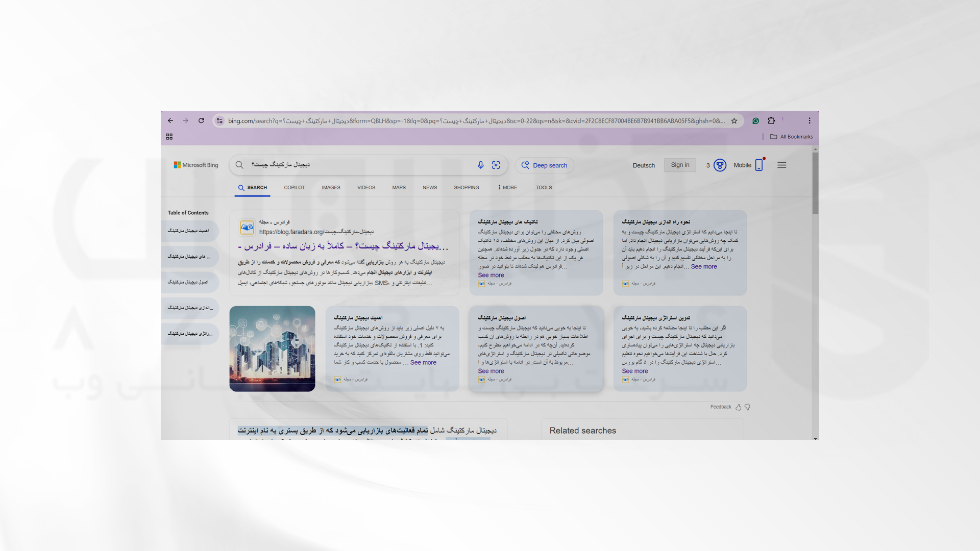The width and height of the screenshot is (980, 551).
Task: Click See more in اصول دیجیتال مارکتینگ card
Action: pos(491,371)
